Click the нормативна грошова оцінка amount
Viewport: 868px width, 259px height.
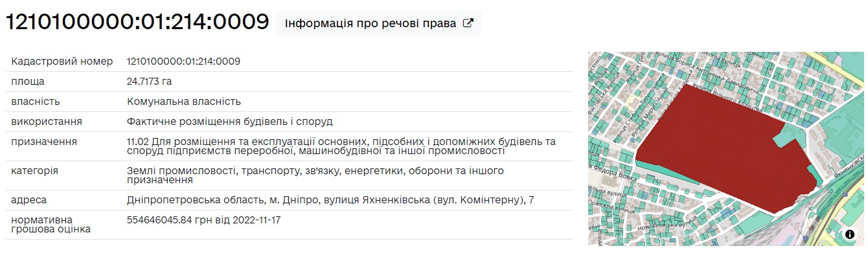204,220
